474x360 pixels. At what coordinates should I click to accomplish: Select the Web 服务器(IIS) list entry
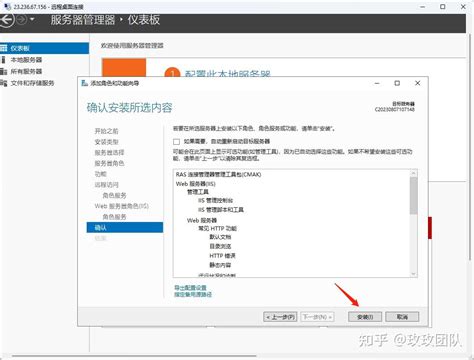tap(196, 184)
